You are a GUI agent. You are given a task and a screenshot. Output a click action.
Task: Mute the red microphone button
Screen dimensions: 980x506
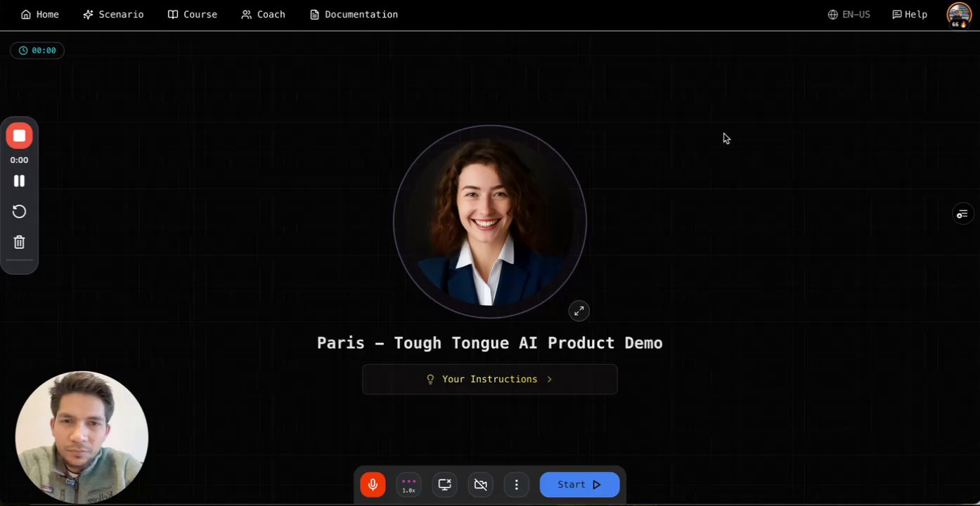373,484
